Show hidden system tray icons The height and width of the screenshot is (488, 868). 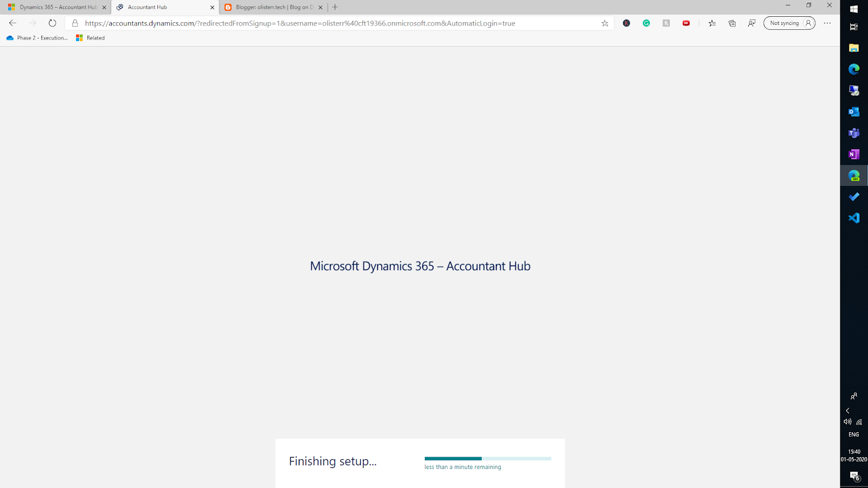pyautogui.click(x=847, y=411)
